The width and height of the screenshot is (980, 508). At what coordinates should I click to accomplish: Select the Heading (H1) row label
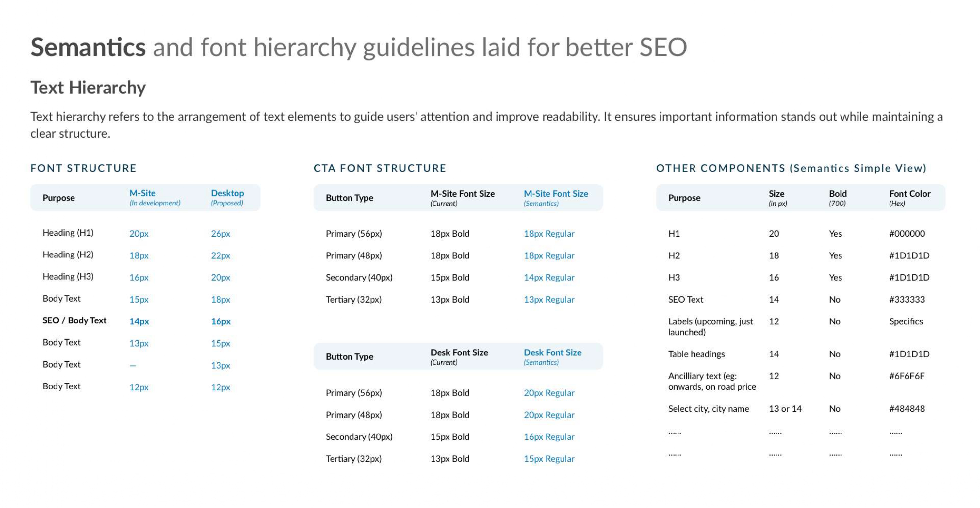(68, 233)
